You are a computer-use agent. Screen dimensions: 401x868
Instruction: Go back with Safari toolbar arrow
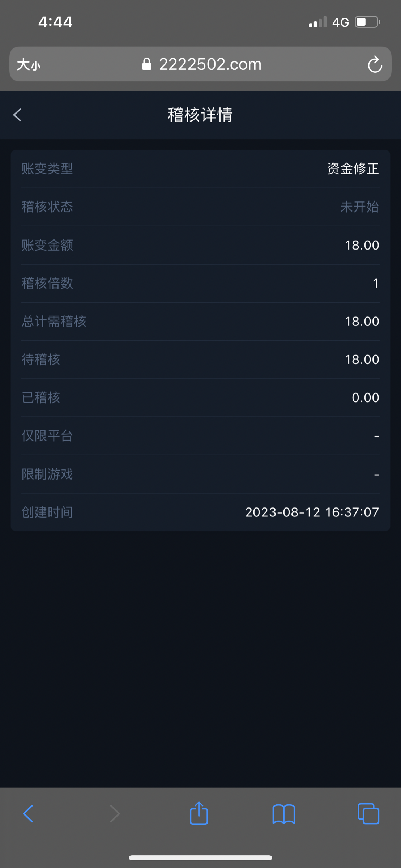28,814
